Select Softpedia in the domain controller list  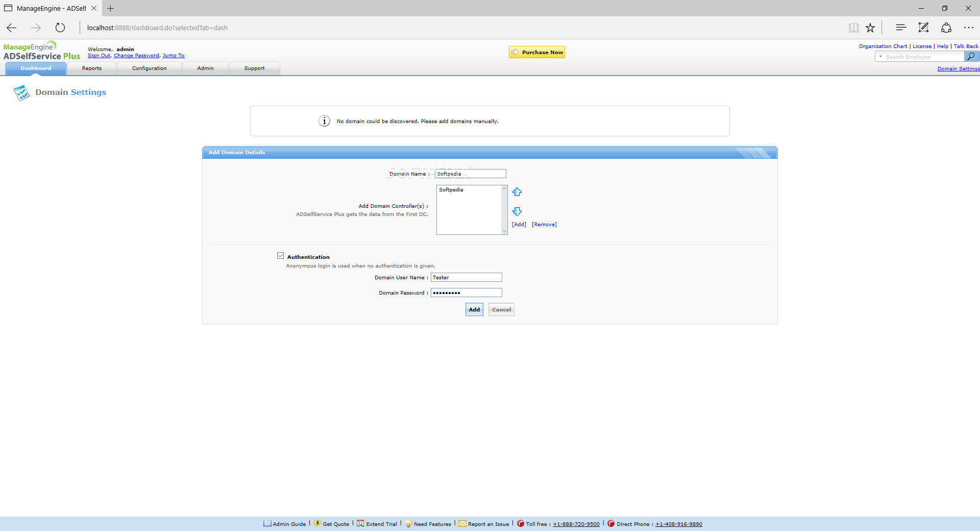[451, 190]
